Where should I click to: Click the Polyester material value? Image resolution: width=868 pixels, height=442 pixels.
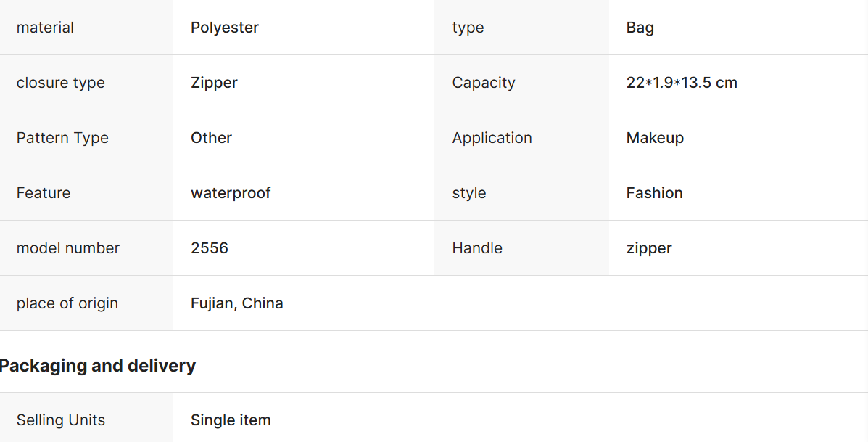[225, 28]
